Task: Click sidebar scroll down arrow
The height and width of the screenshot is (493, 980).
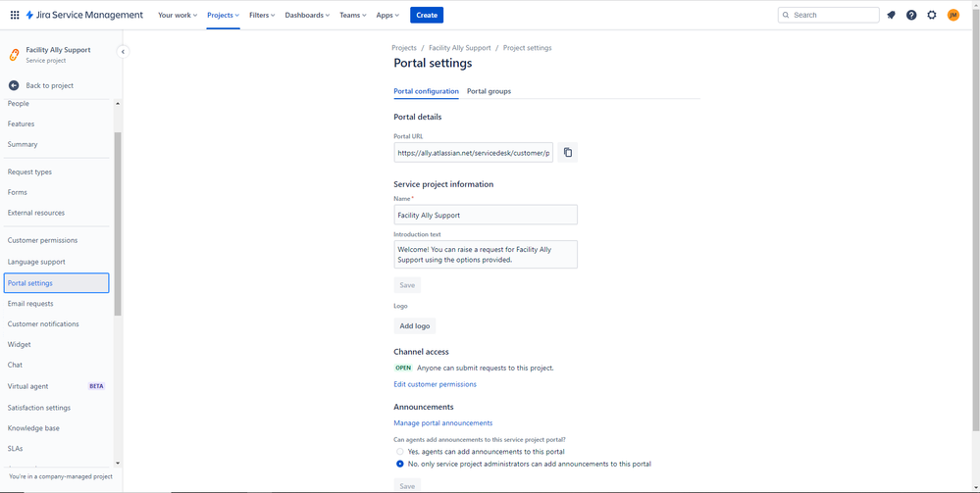Action: 118,463
